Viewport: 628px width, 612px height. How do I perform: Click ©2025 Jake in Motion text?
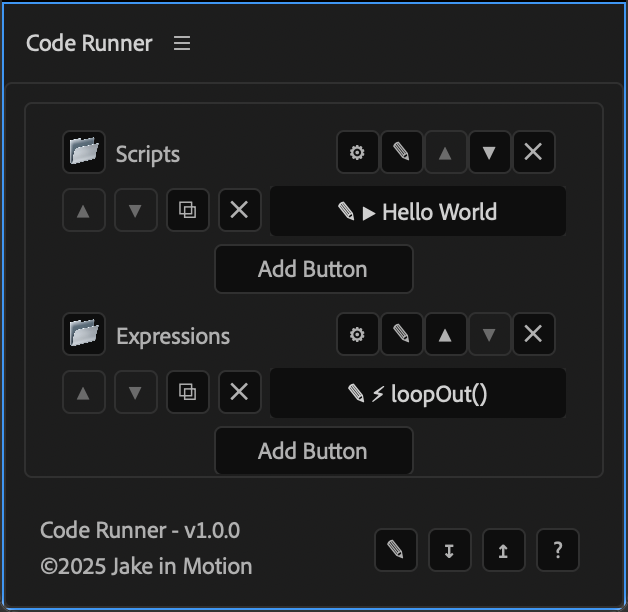click(x=146, y=566)
